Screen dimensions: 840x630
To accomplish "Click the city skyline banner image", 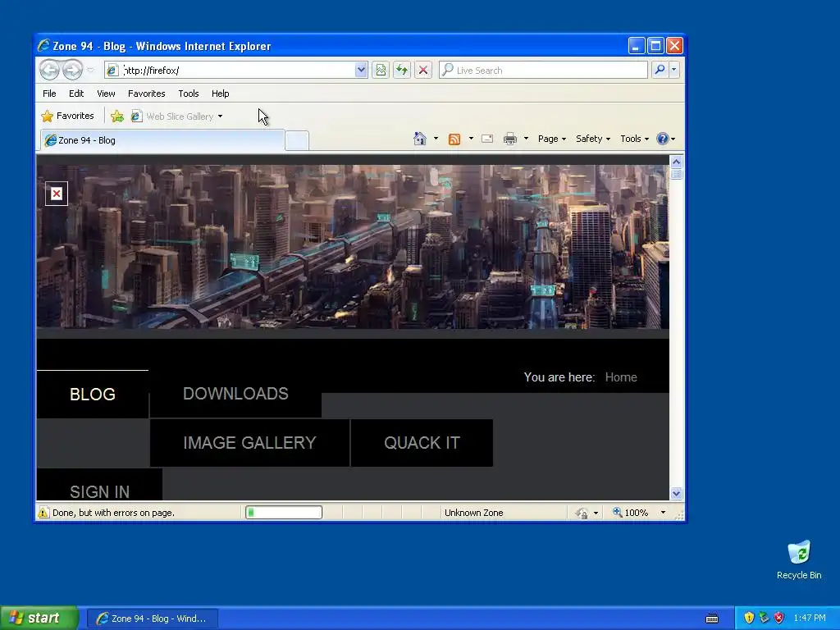I will pos(353,246).
